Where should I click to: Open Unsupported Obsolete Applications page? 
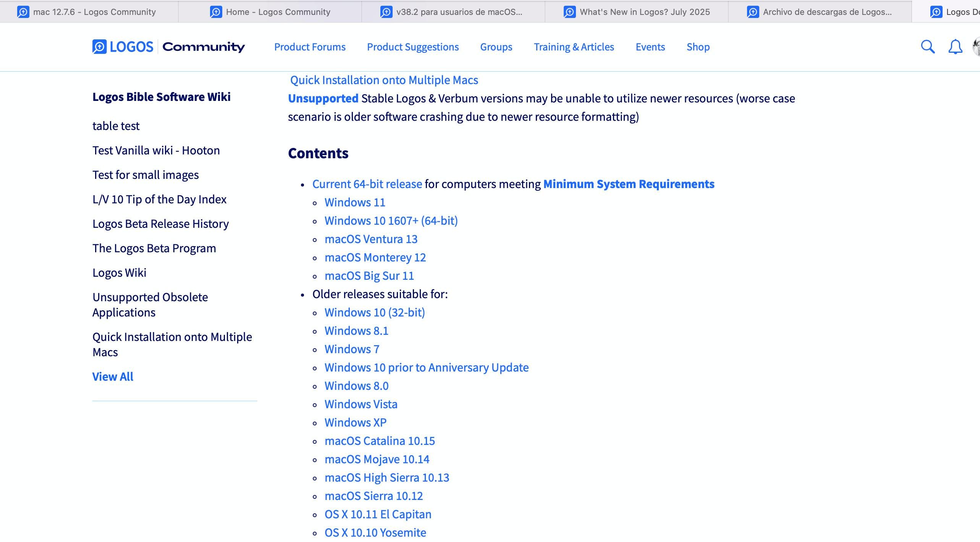tap(150, 305)
